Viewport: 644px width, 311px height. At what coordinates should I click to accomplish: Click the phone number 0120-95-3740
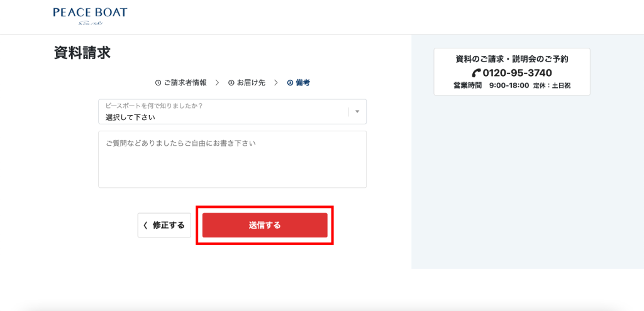(518, 73)
